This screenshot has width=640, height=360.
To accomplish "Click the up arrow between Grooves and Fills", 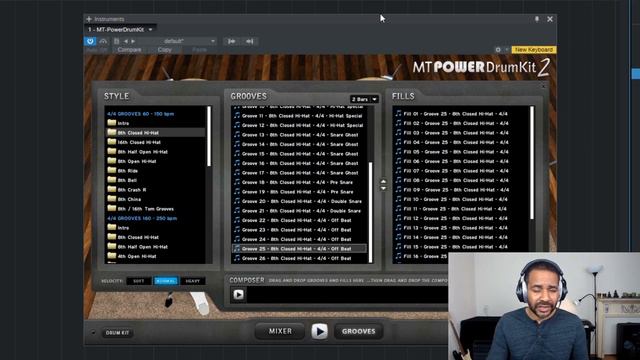I will (x=383, y=181).
